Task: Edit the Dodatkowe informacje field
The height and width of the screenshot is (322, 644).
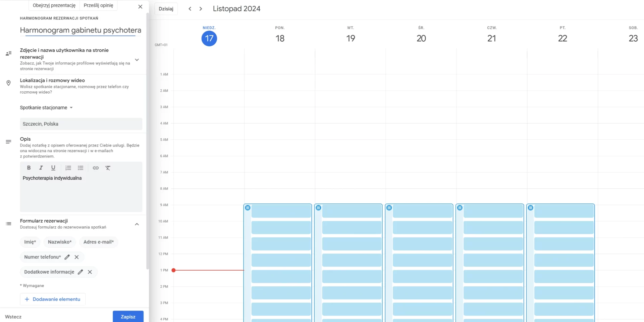Action: click(80, 272)
